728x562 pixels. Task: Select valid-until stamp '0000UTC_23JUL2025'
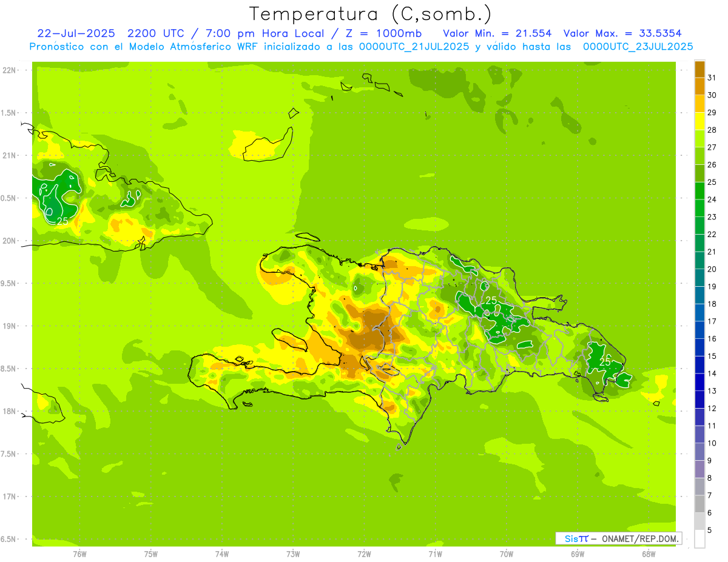click(638, 47)
